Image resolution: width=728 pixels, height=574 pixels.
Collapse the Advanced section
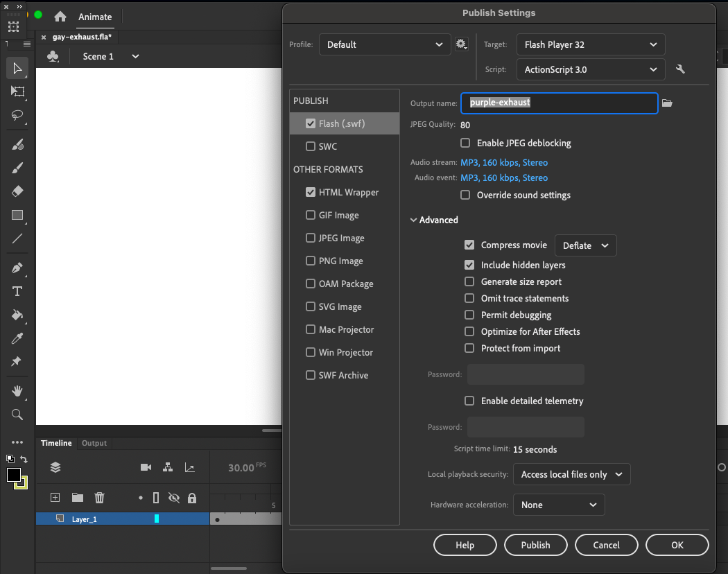[x=414, y=220]
